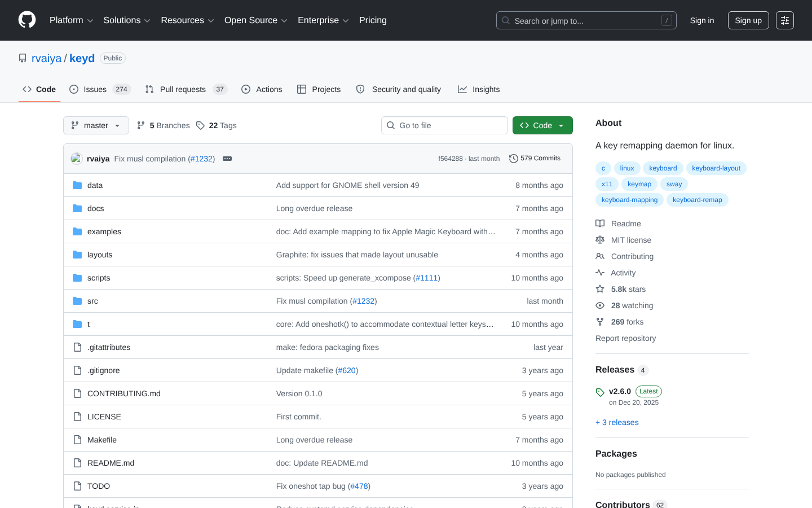Expand the Open Source dropdown menu

[x=256, y=20]
